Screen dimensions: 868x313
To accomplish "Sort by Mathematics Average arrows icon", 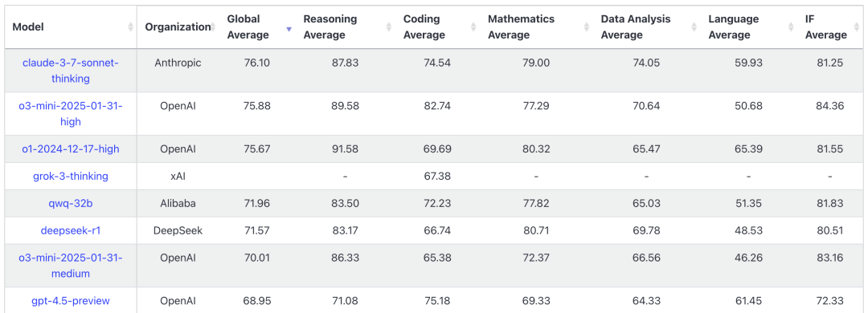I will [587, 26].
